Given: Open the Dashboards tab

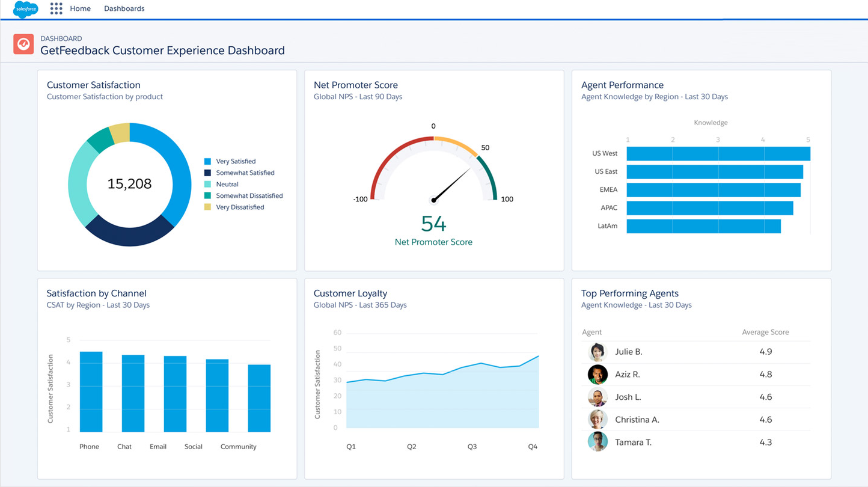Looking at the screenshot, I should click(x=124, y=8).
